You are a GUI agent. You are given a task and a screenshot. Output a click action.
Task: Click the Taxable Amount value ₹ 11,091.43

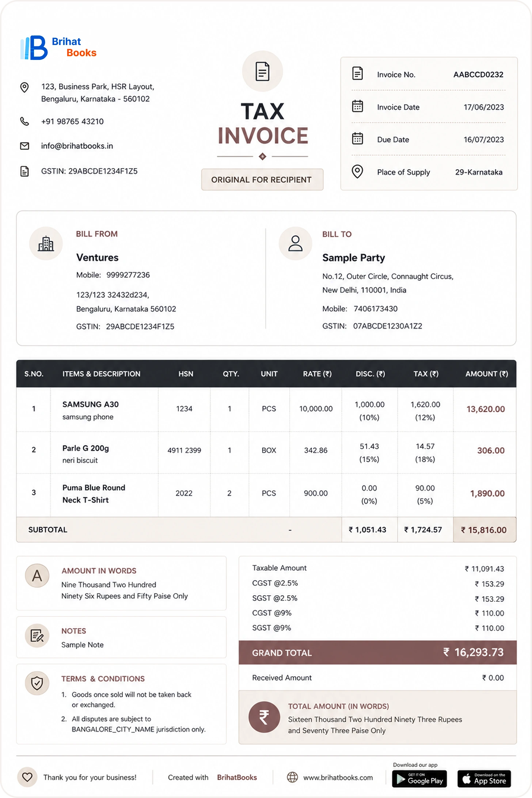484,569
